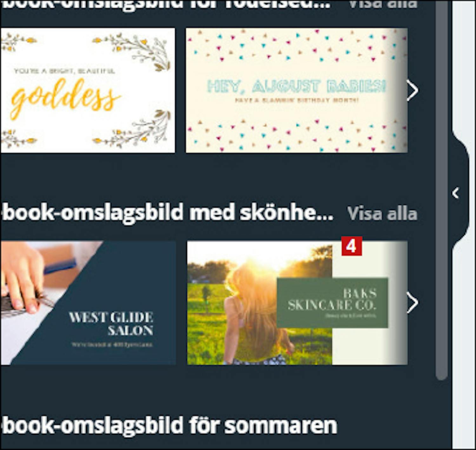Click the sunlit woman photo in the skincare template
This screenshot has height=450, width=476.
[259, 303]
